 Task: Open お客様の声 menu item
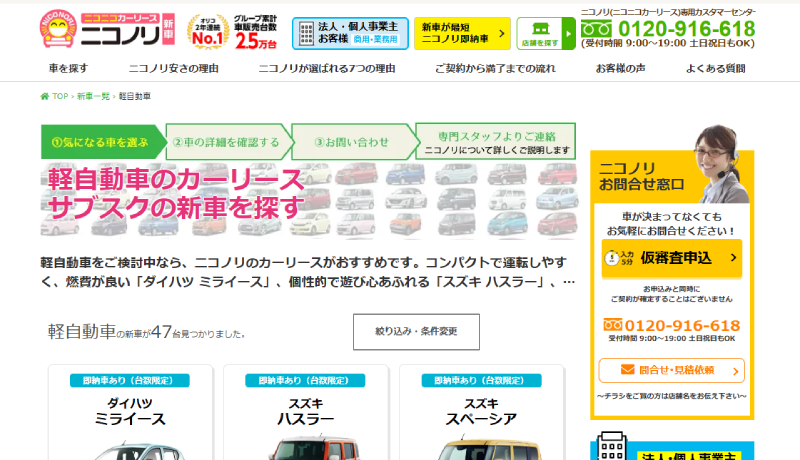click(620, 68)
